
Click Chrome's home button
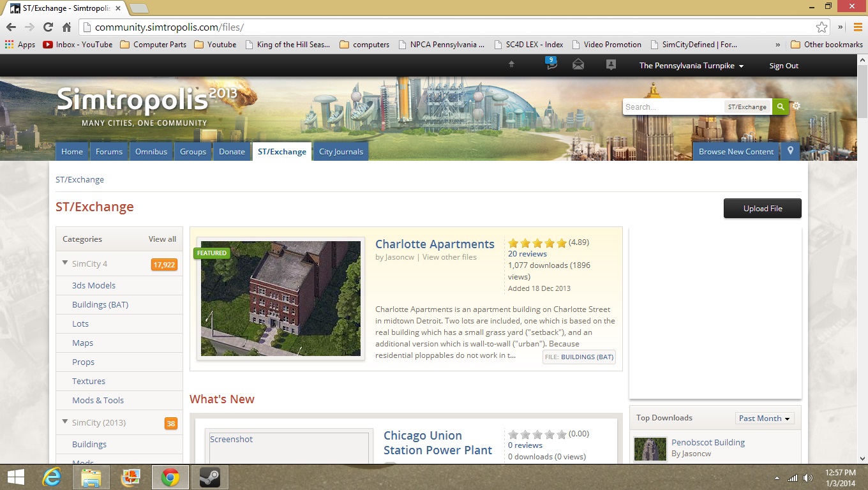pos(66,27)
